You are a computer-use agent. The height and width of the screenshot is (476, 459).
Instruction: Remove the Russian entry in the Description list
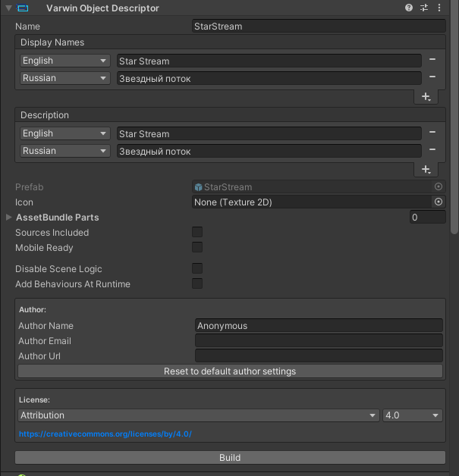pyautogui.click(x=432, y=150)
